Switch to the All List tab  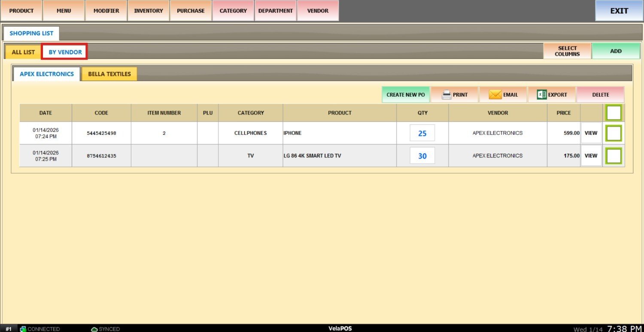tap(23, 52)
